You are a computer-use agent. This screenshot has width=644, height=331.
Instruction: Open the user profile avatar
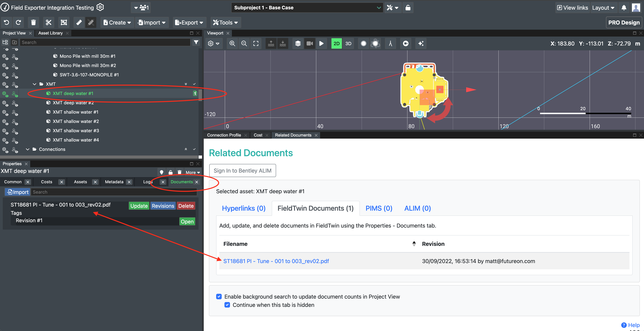pos(636,7)
